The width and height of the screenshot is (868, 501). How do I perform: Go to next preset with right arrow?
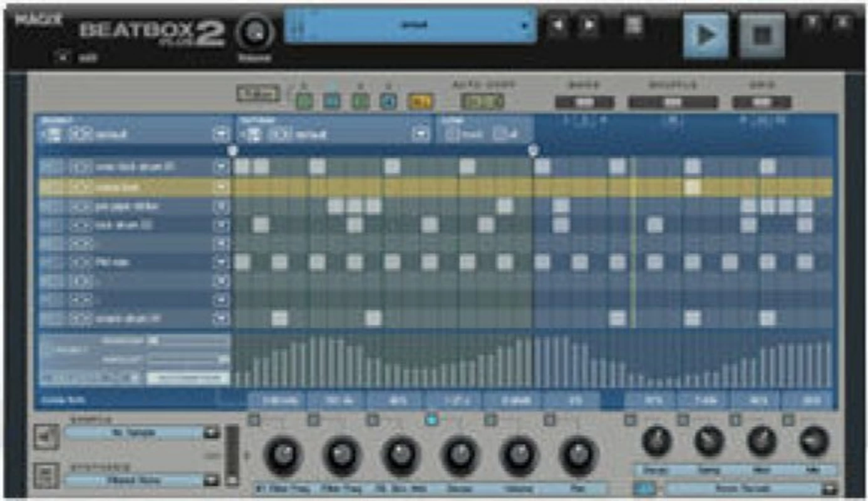click(x=588, y=26)
